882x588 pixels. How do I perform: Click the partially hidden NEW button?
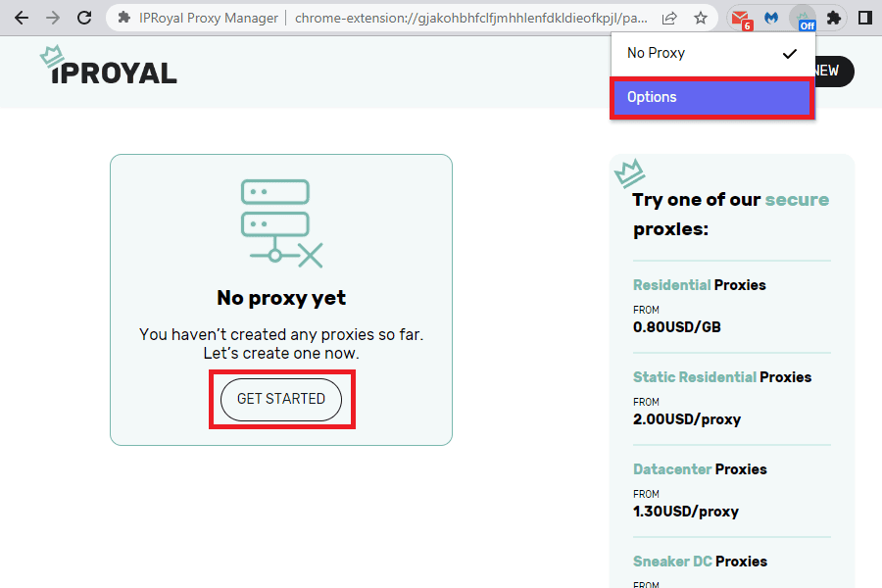click(x=834, y=71)
